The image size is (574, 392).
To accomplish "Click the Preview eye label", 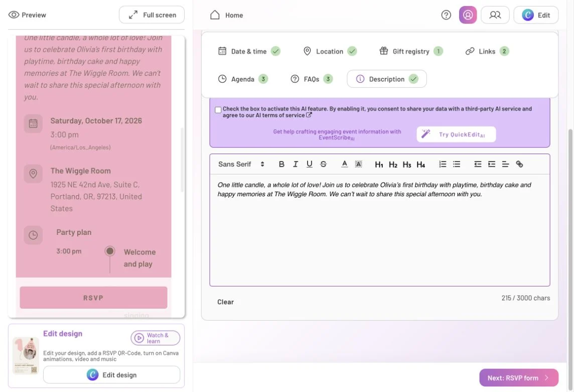I will click(x=27, y=15).
